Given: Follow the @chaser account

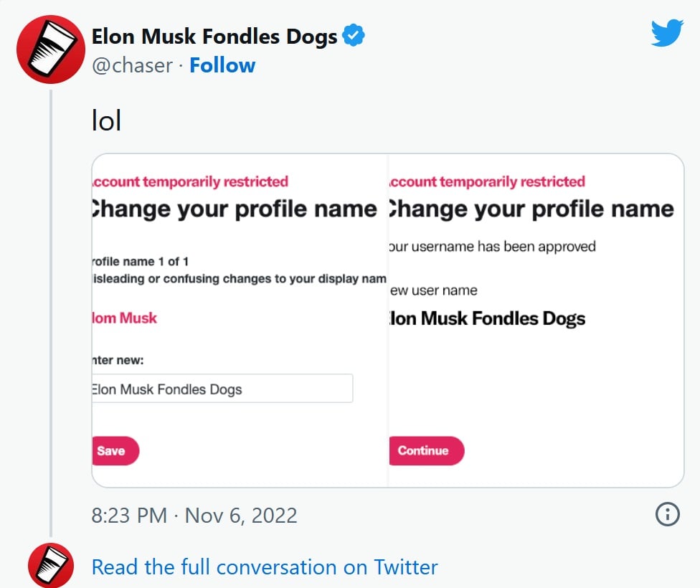Looking at the screenshot, I should [x=222, y=65].
